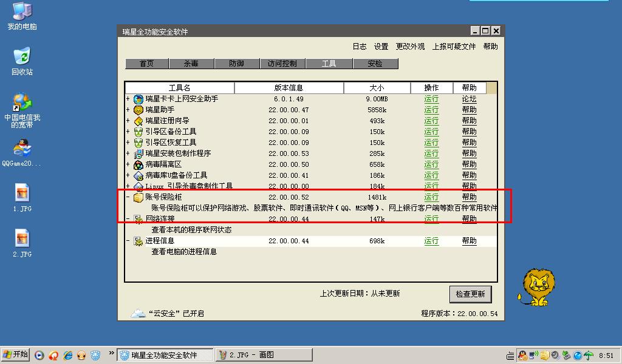The width and height of the screenshot is (622, 364).
Task: Expand the 瑞星助手 row details
Action: pos(128,110)
